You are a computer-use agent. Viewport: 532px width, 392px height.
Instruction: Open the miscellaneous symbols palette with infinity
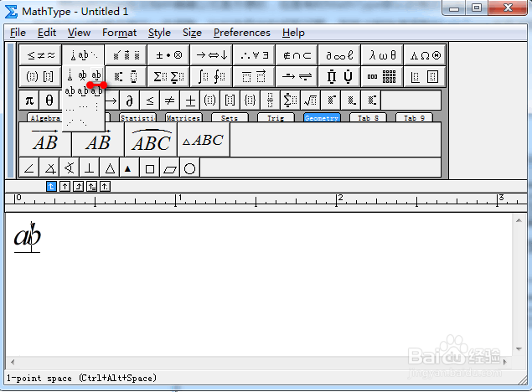(339, 55)
